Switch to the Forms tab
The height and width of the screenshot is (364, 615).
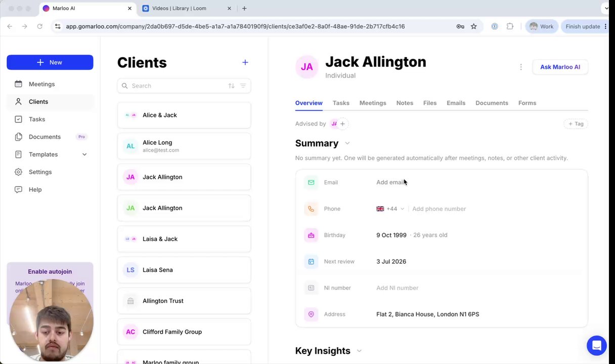[x=527, y=103]
